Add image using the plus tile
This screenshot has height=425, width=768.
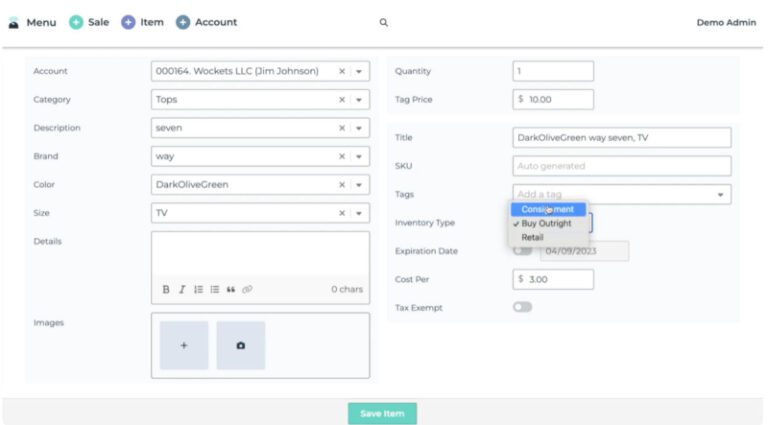point(184,345)
